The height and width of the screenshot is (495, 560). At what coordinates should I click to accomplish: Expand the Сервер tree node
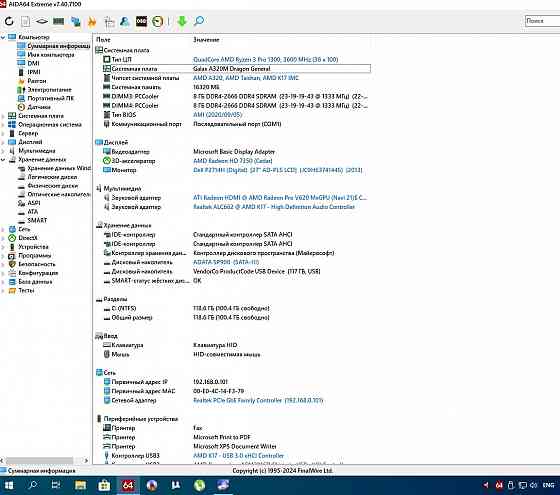coord(3,134)
